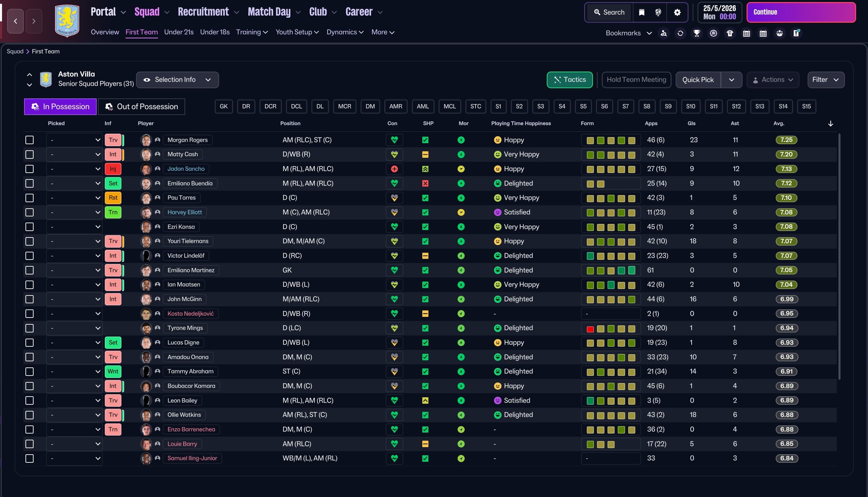Click the browser back arrow

click(15, 21)
